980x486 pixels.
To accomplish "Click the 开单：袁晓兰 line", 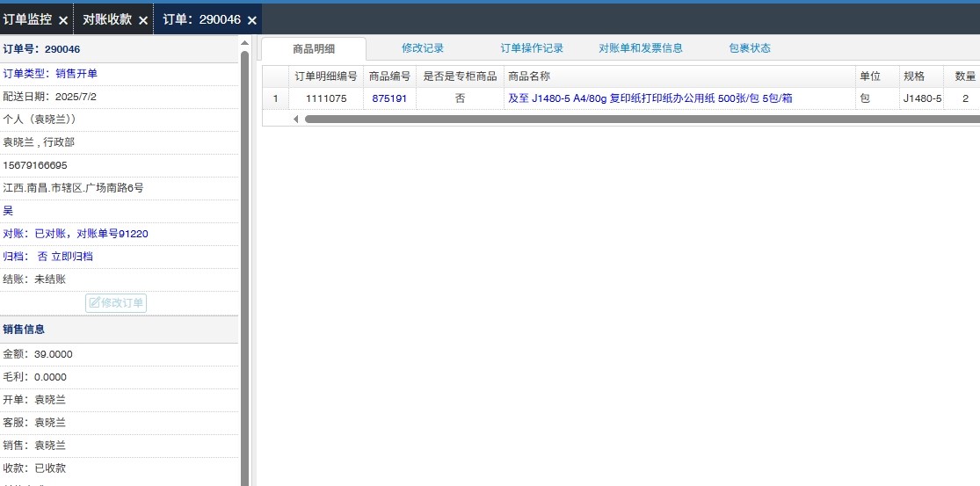I will [x=120, y=400].
